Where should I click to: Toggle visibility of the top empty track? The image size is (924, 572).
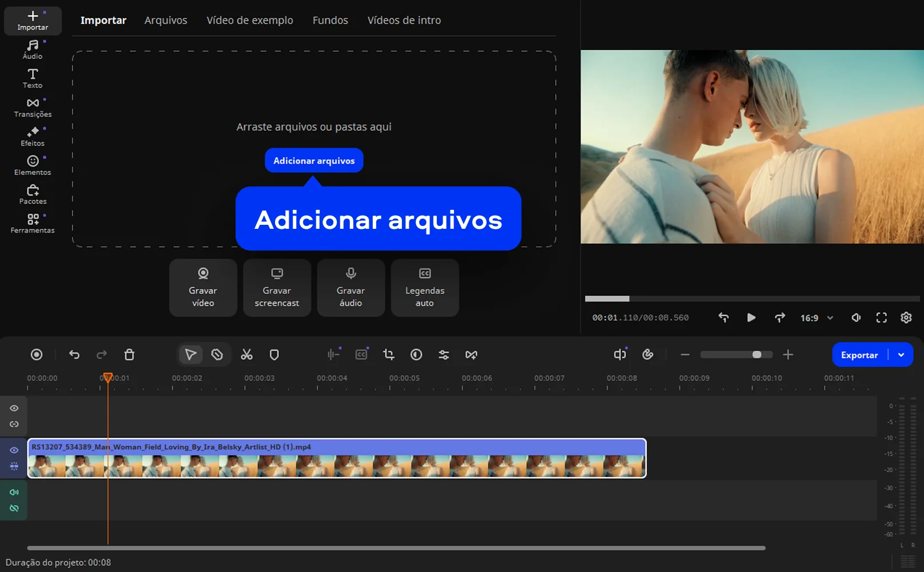pyautogui.click(x=14, y=408)
